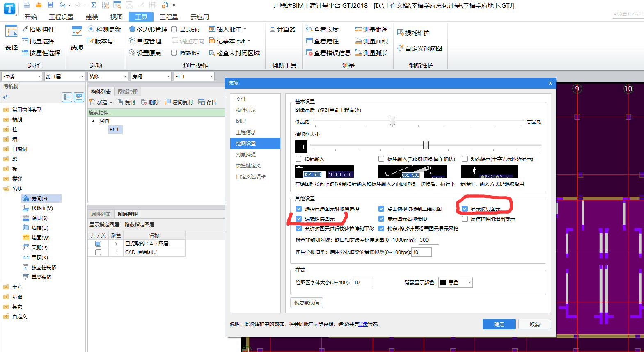This screenshot has width=644, height=352.
Task: Uncheck 编辑跨层图元 checkbox
Action: (x=299, y=219)
